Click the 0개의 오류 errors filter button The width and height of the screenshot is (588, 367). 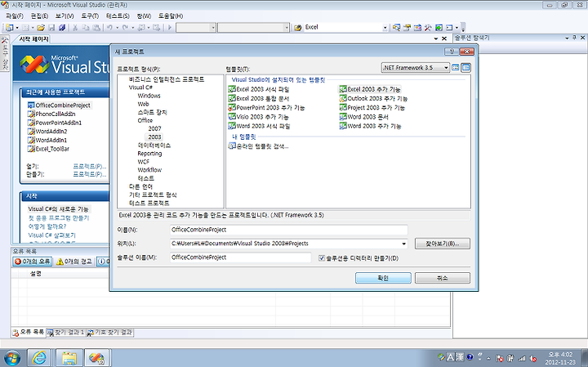[32, 262]
